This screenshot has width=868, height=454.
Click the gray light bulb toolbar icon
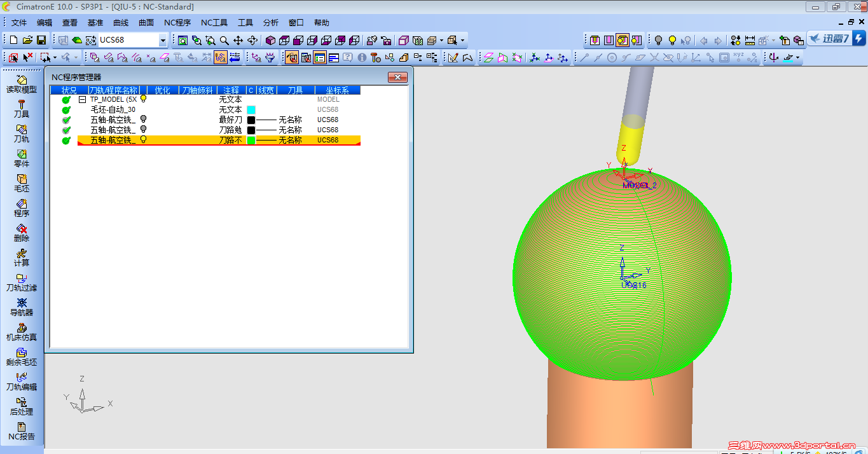click(658, 40)
